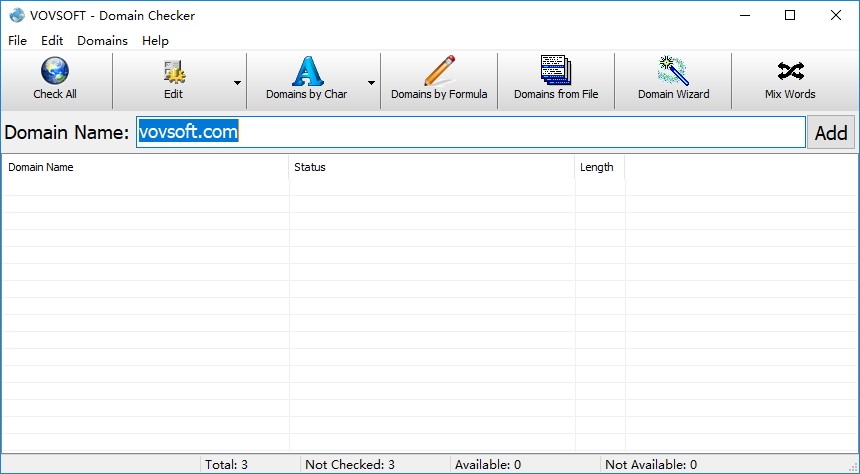Click the VOVSOFT app icon in title bar
Image resolution: width=860 pixels, height=474 pixels.
pyautogui.click(x=17, y=15)
